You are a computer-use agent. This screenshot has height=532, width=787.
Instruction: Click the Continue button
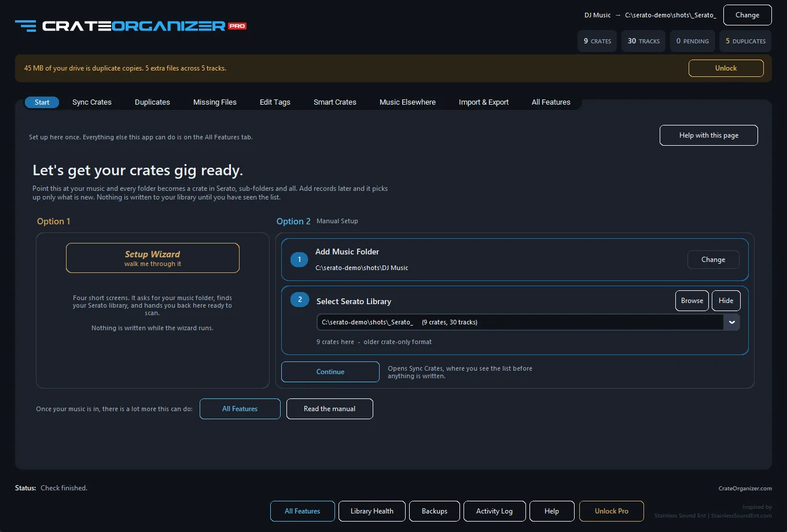pos(330,372)
